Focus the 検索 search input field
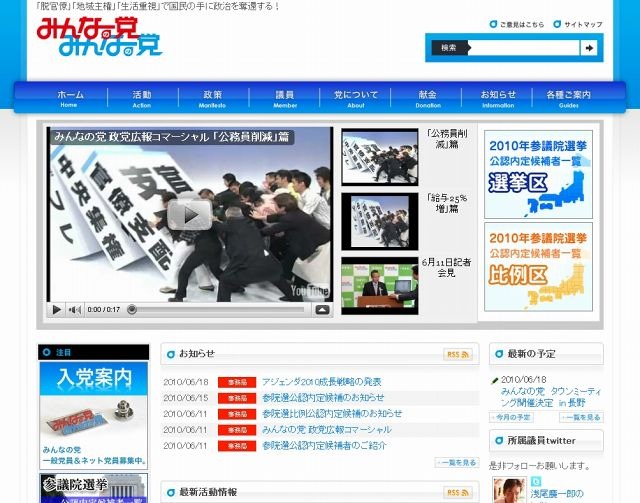Screen dimensions: 640x503 524,48
